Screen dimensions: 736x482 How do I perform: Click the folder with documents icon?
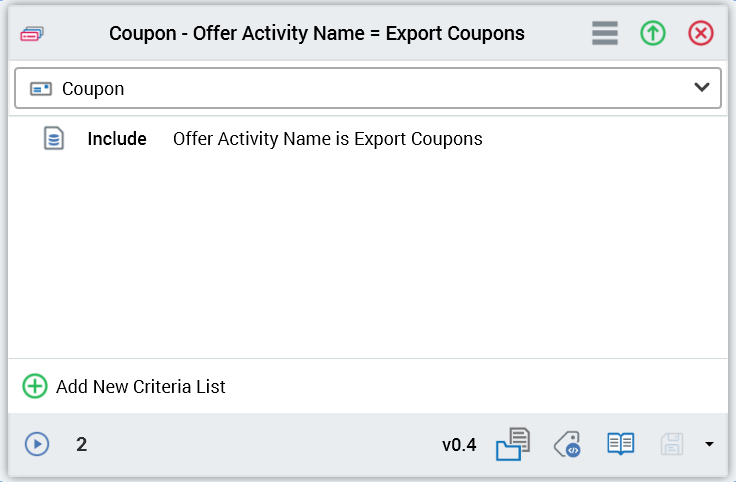click(513, 444)
